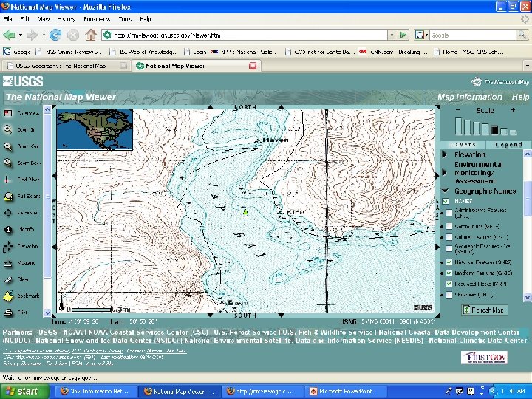Open the Bookmark tool

(x=8, y=296)
